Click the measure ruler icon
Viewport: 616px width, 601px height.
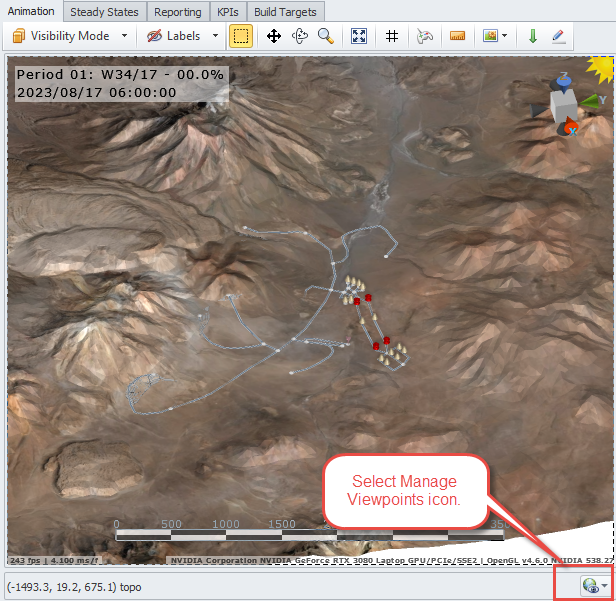point(457,36)
